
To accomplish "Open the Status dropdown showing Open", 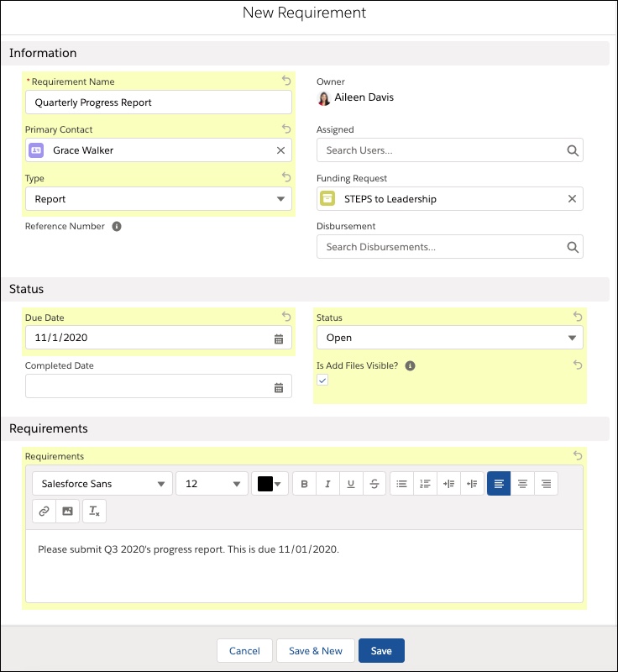I will pyautogui.click(x=450, y=338).
